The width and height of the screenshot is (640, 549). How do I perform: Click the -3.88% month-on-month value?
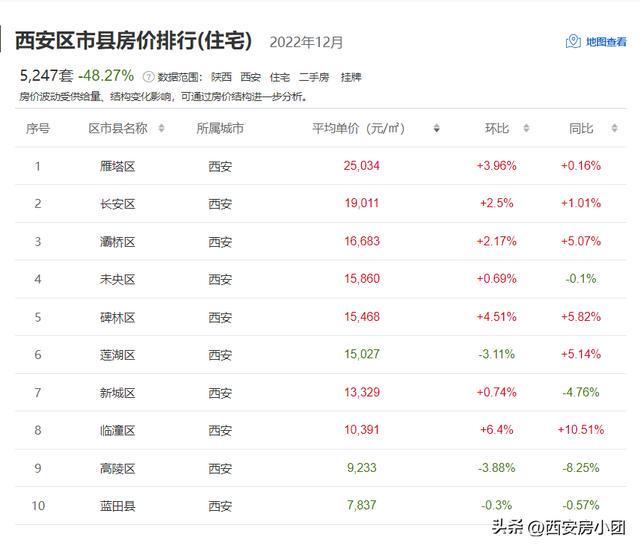tap(497, 468)
